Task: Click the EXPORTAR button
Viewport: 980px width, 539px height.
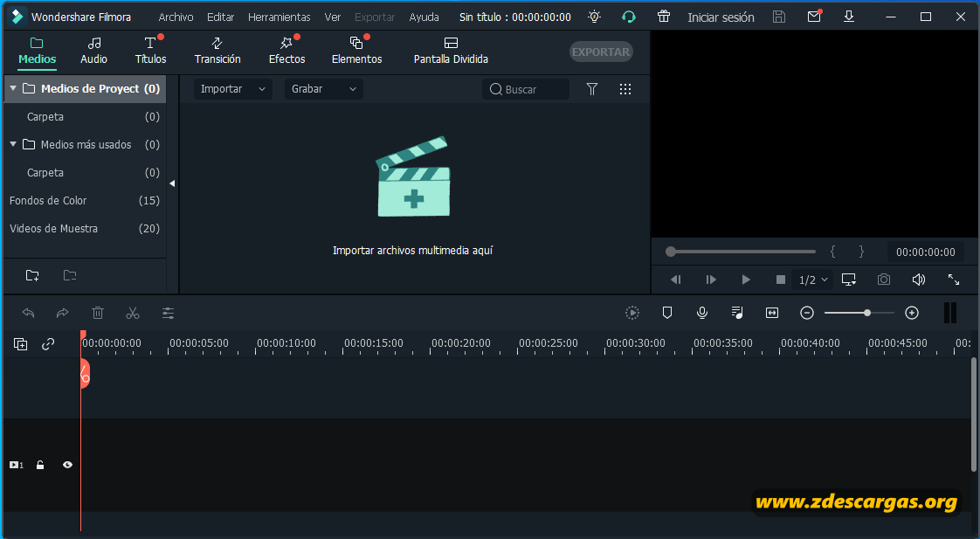Action: pyautogui.click(x=601, y=52)
